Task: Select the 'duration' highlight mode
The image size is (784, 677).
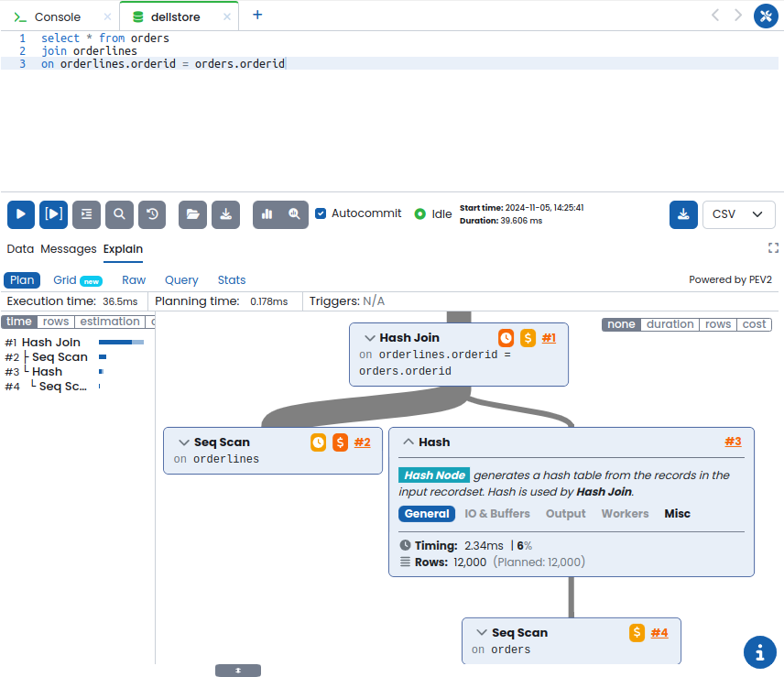Action: point(670,324)
